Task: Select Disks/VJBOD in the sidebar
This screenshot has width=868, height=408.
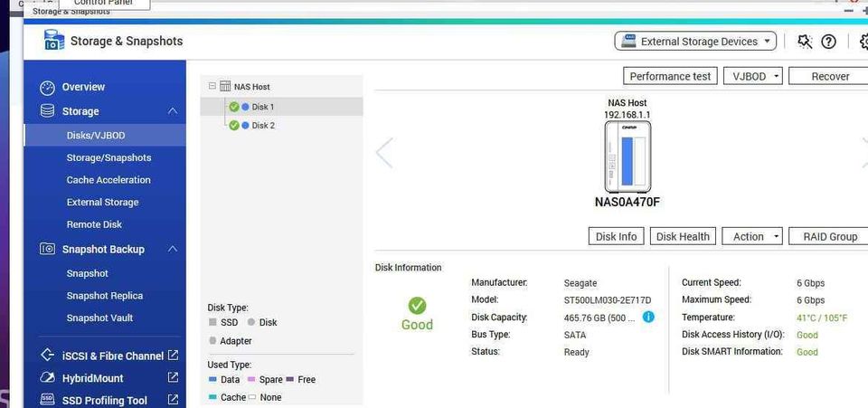Action: tap(105, 135)
